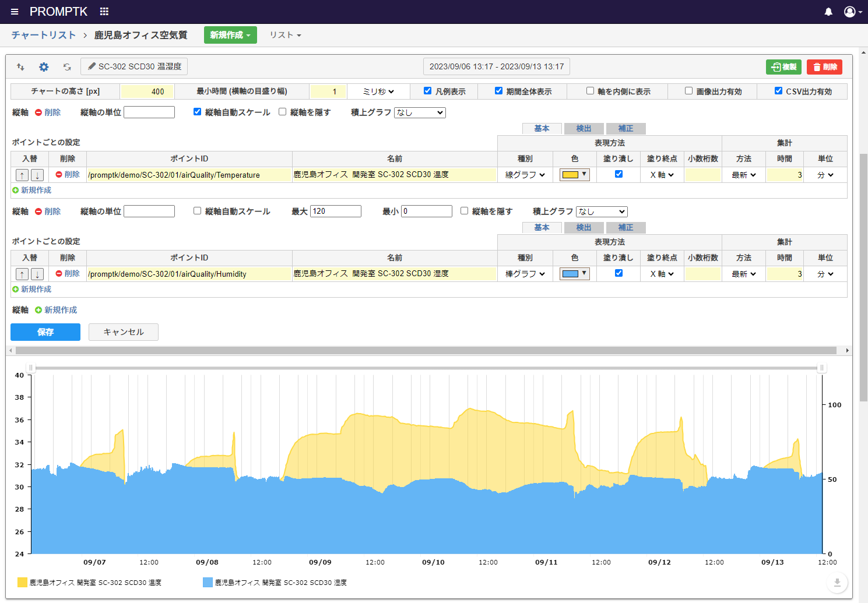The height and width of the screenshot is (603, 868).
Task: Click the キャンセル button
Action: (x=124, y=332)
